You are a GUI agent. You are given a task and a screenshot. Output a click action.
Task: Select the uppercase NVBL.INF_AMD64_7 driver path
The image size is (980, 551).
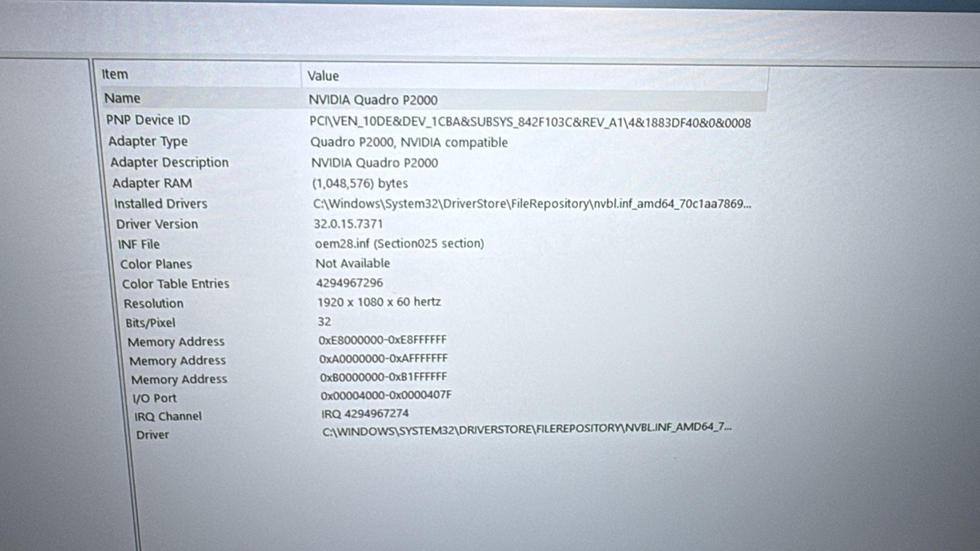point(527,429)
